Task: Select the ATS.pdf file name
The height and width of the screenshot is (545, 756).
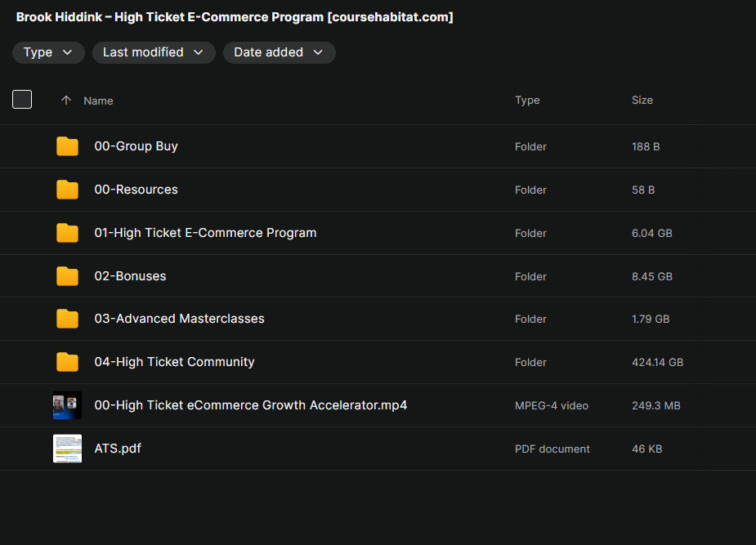Action: point(118,449)
